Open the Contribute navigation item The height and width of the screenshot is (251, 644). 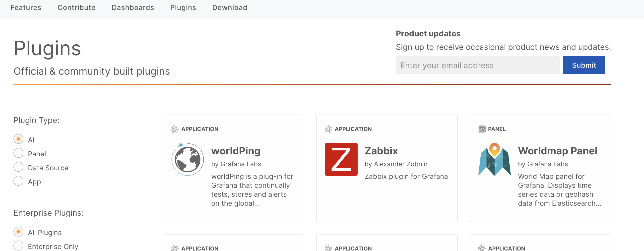76,7
